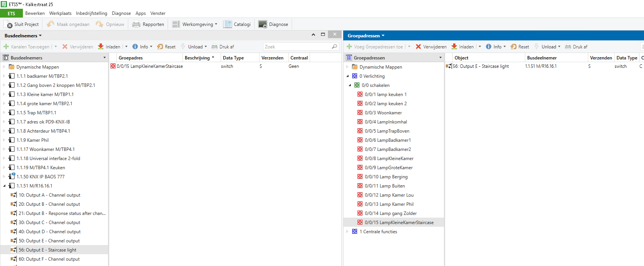Screen dimensions: 644x266
Task: Open Rapporten printer icon in toolbar
Action: click(x=136, y=24)
